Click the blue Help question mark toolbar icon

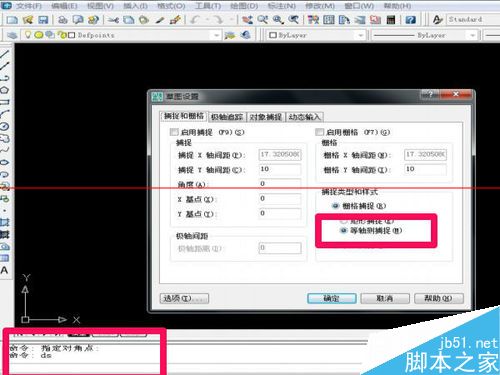point(411,20)
